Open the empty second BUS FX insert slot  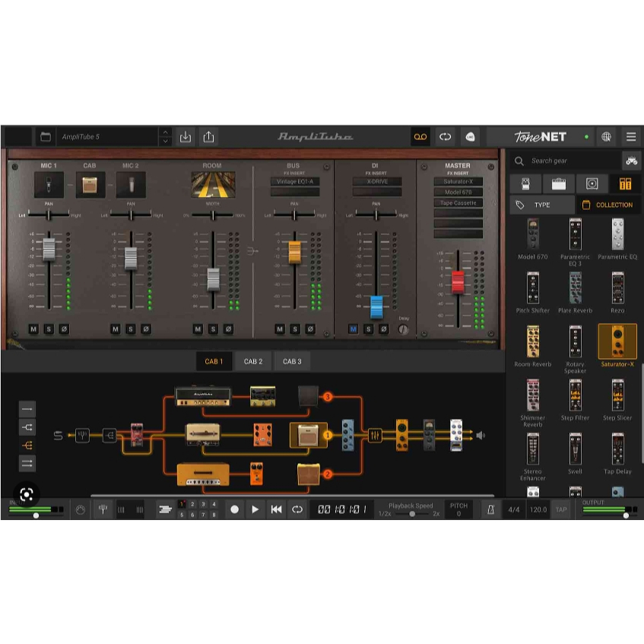point(295,192)
